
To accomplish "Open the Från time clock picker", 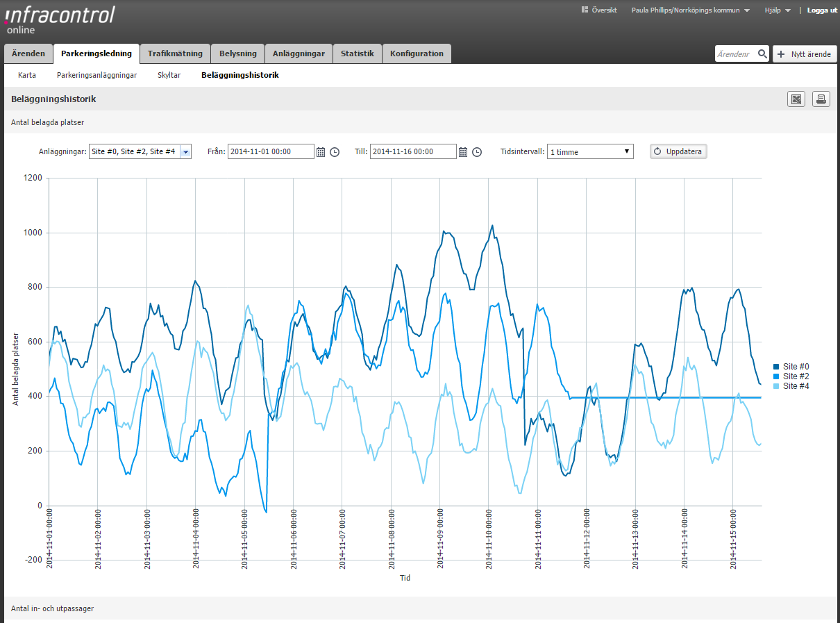I will click(x=335, y=151).
